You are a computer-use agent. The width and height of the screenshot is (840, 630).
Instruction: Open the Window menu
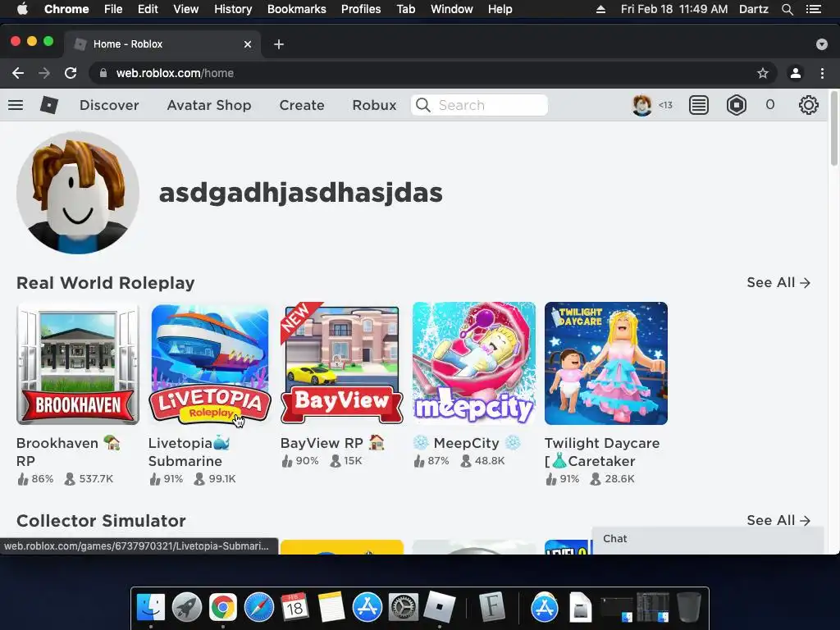click(451, 9)
